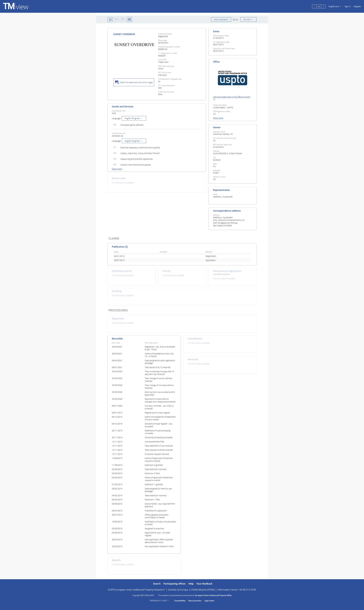Screen dimensions: 364x610
Task: Click the USPTO office logo
Action: point(233,78)
